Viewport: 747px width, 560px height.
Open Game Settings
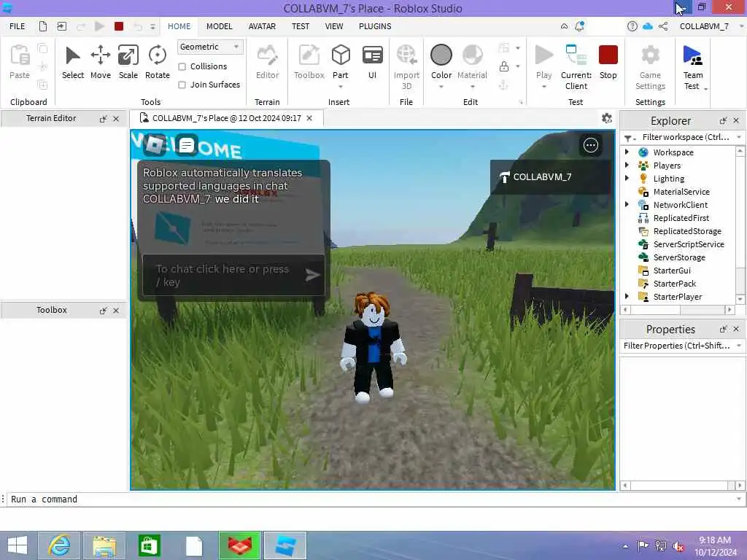[650, 66]
